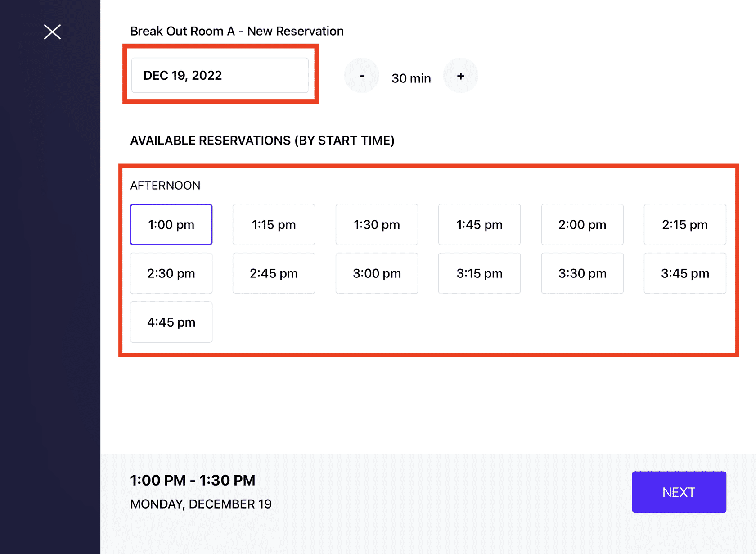Pick the 4:45 pm time slot

pos(171,322)
